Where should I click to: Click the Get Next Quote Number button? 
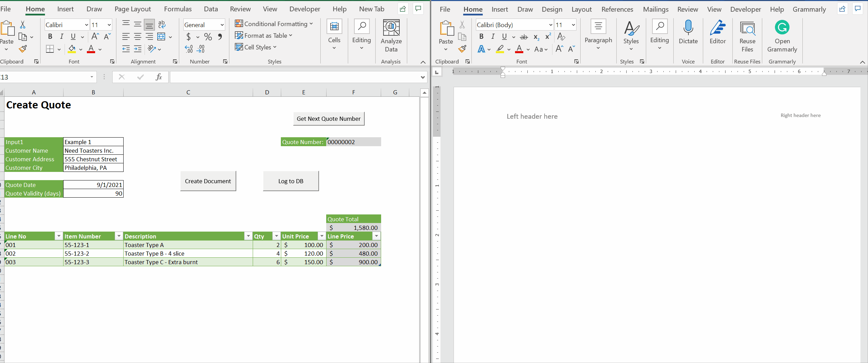pyautogui.click(x=328, y=118)
